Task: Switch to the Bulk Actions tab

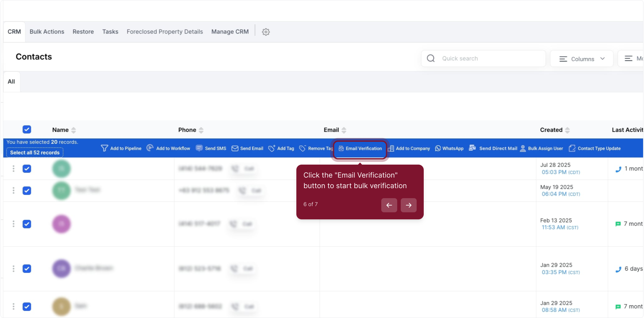Action: [47, 32]
